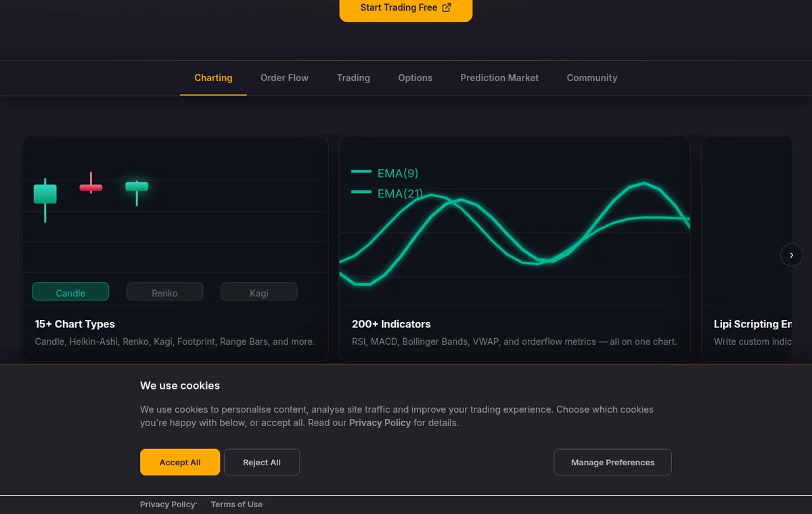
Task: Open the footer Terms of Use link
Action: tap(237, 505)
